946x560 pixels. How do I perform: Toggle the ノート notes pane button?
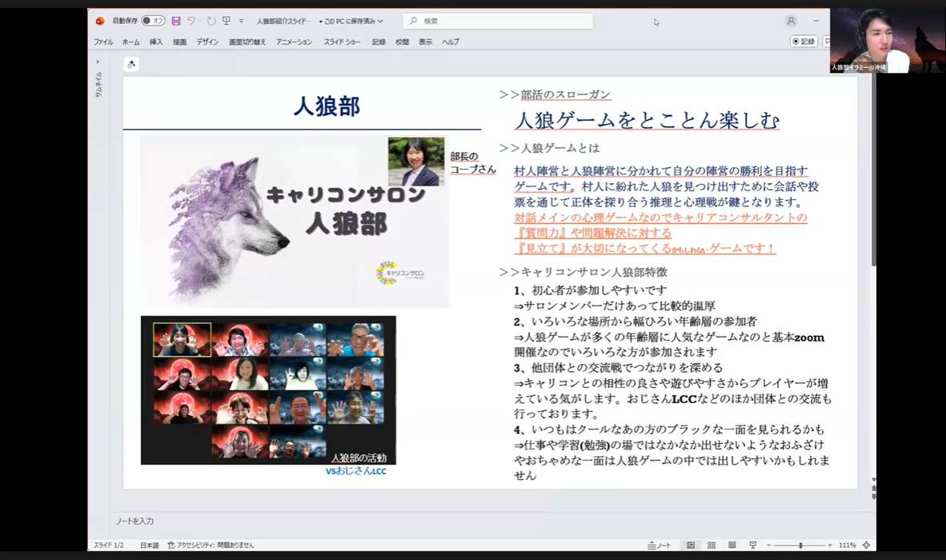click(x=659, y=545)
